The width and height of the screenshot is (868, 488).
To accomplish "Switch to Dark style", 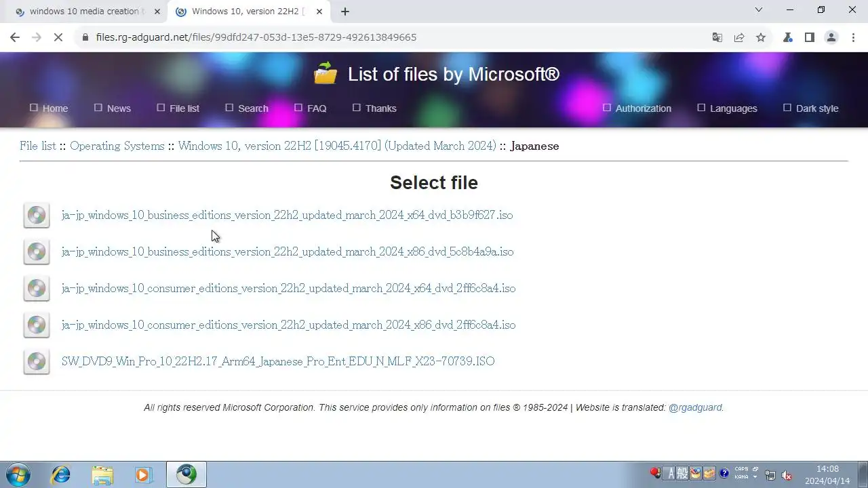I will click(810, 108).
